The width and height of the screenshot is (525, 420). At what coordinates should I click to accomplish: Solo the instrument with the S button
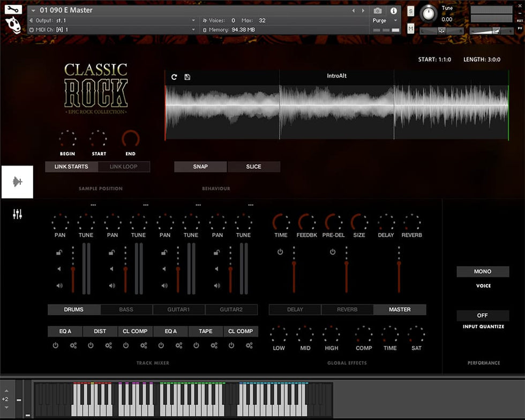click(x=411, y=11)
